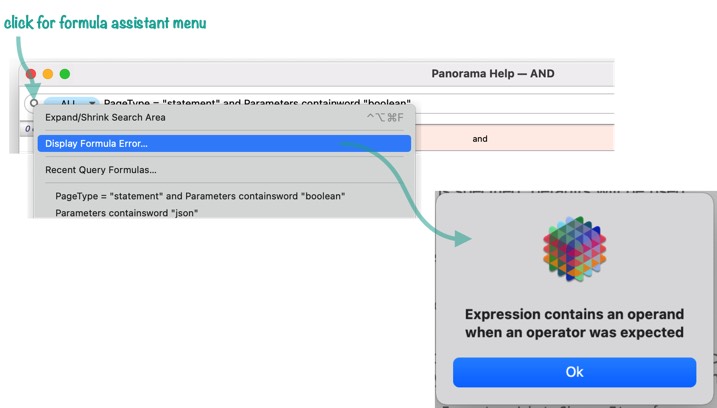Select the pink "and" result row
Screen dimensions: 717x408
pyautogui.click(x=514, y=139)
